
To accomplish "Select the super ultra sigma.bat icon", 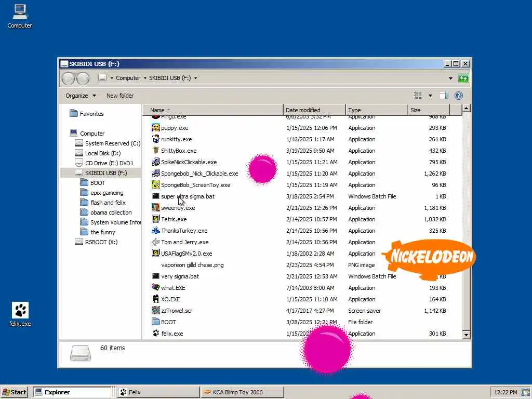I will click(156, 196).
